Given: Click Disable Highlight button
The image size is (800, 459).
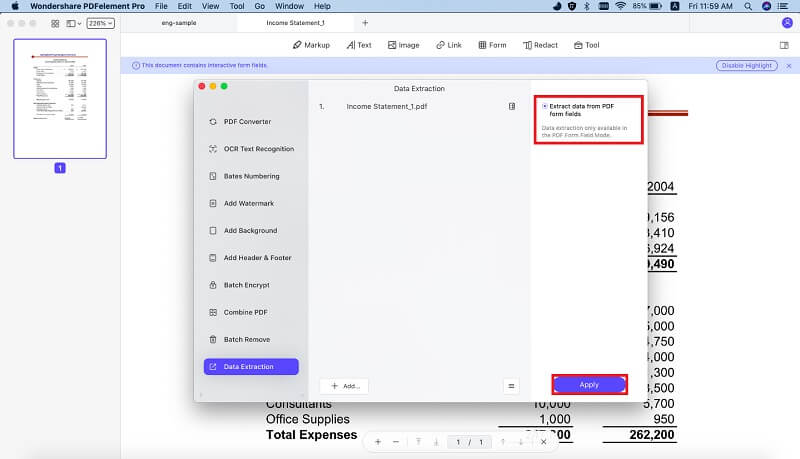Looking at the screenshot, I should click(x=746, y=65).
